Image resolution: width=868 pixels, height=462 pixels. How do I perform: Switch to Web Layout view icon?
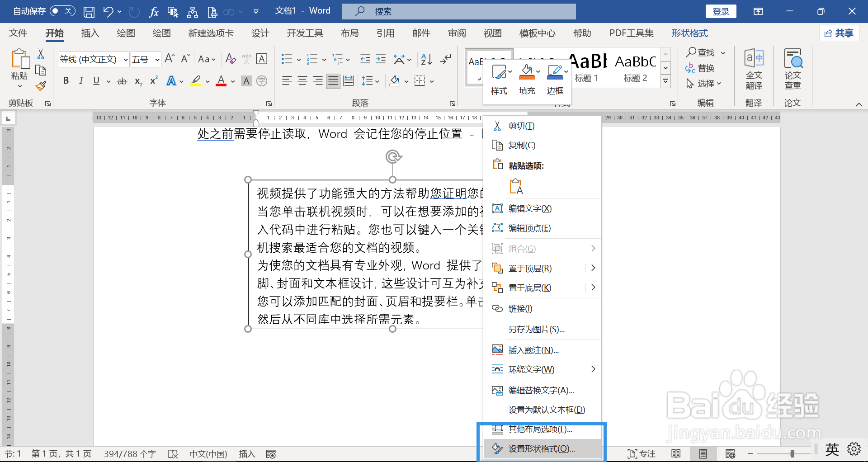(730, 453)
